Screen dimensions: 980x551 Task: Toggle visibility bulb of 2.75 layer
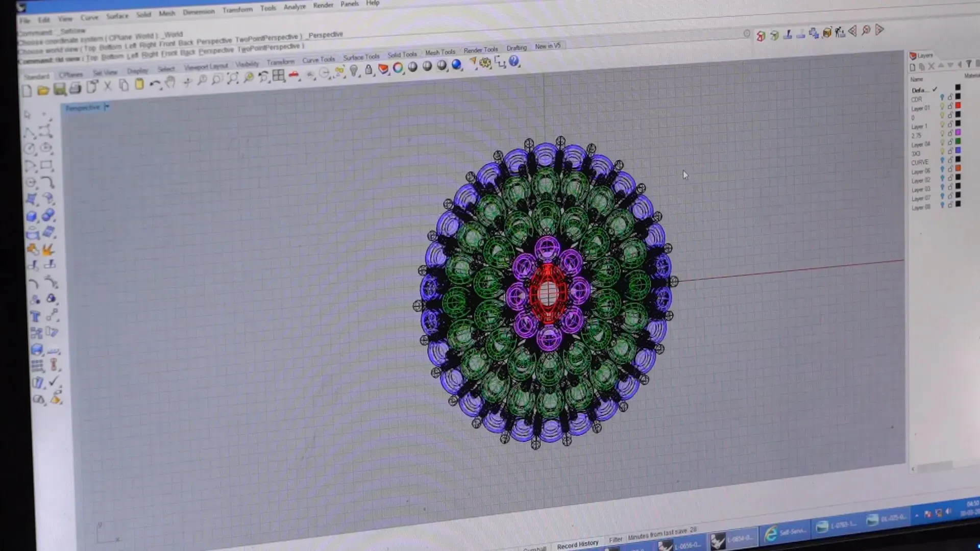942,134
